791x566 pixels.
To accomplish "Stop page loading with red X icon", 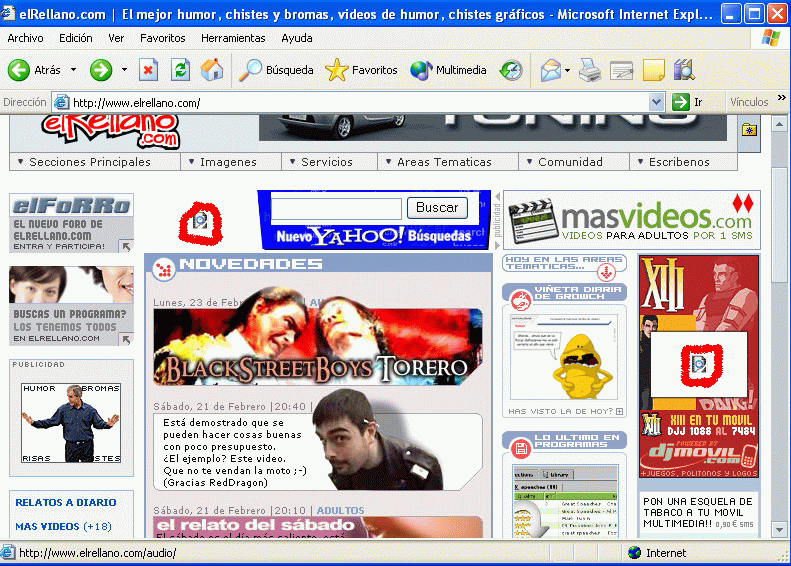I will coord(148,70).
